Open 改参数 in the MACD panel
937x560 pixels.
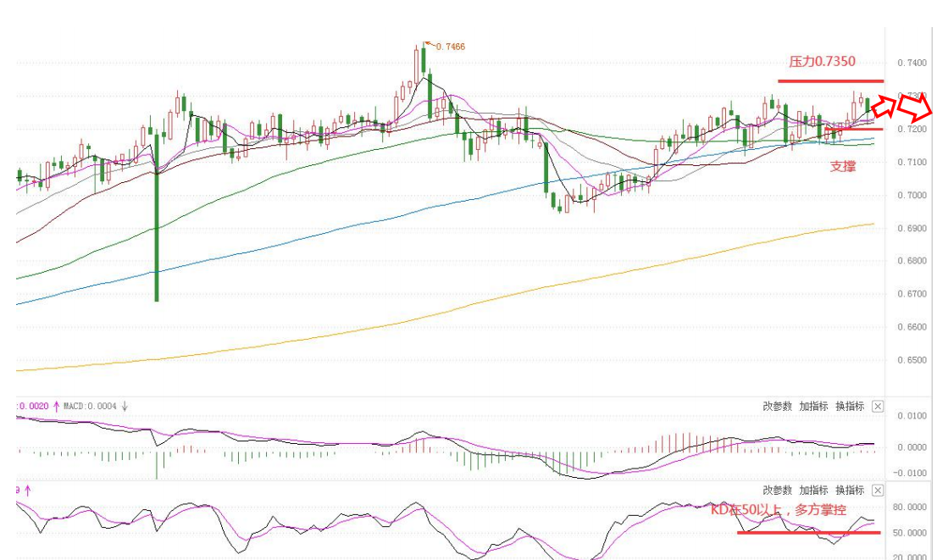[777, 407]
